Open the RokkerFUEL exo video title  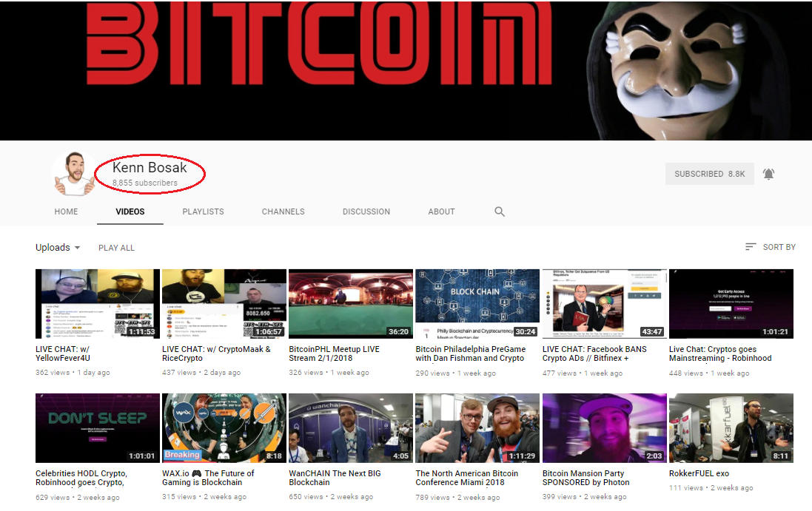(699, 473)
